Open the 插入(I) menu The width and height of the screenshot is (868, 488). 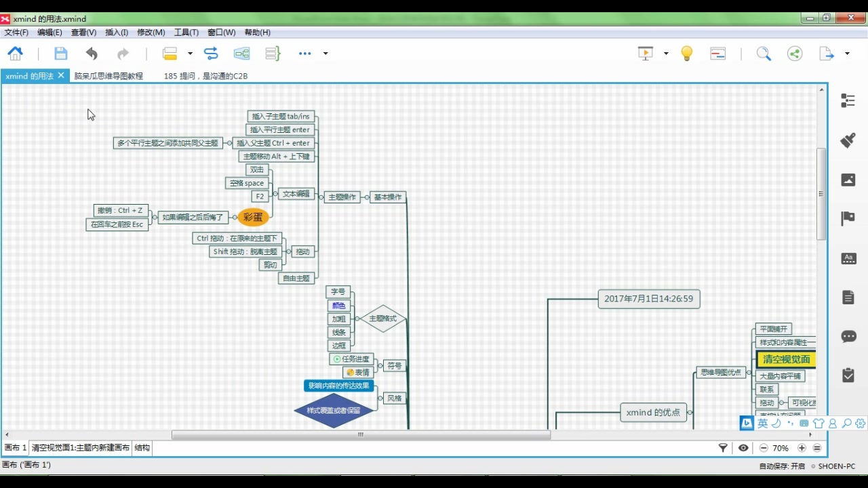117,32
